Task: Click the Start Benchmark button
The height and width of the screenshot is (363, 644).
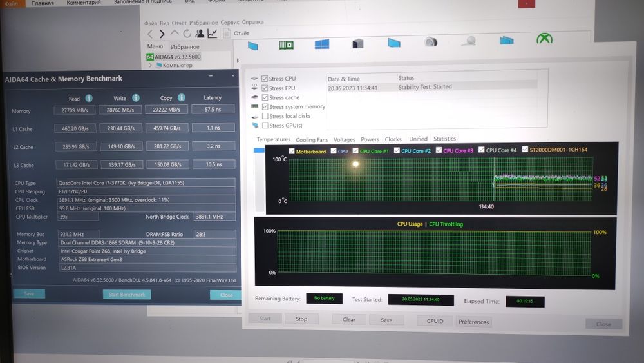Action: [x=127, y=295]
